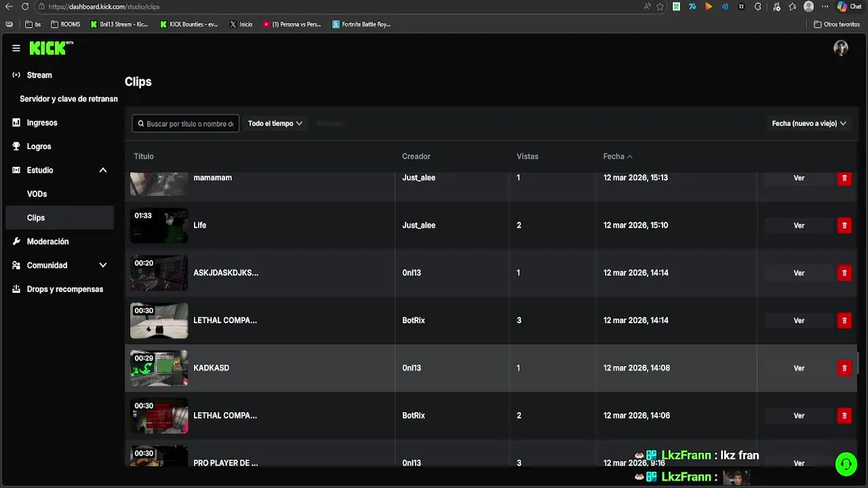Screen dimensions: 868x488
Task: Open the Persona vs Pers bookmark
Action: [292, 24]
